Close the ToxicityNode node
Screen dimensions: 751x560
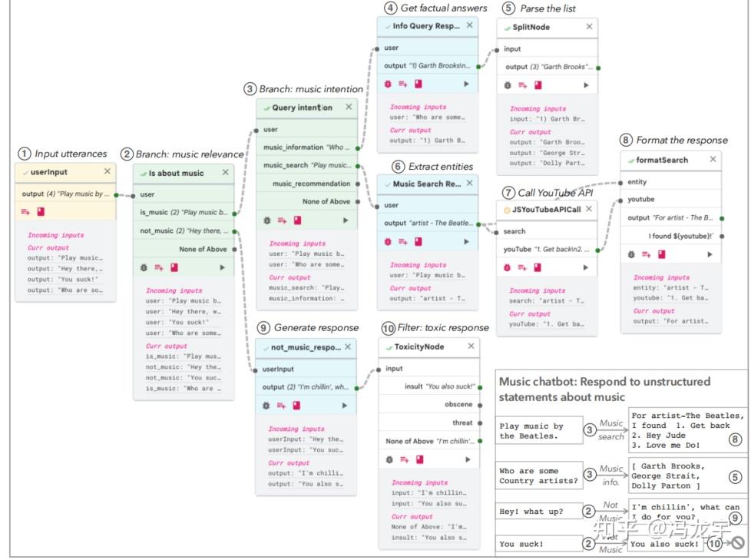(471, 346)
